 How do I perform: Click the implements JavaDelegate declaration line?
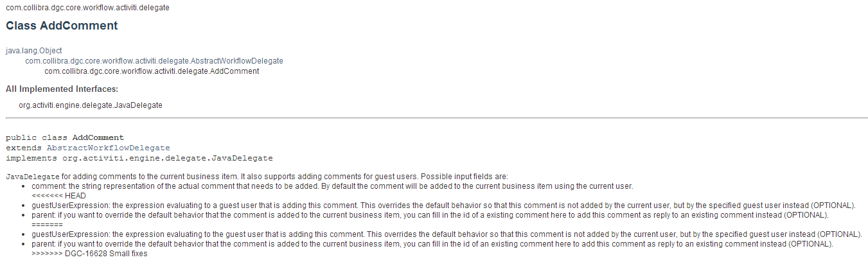click(139, 158)
